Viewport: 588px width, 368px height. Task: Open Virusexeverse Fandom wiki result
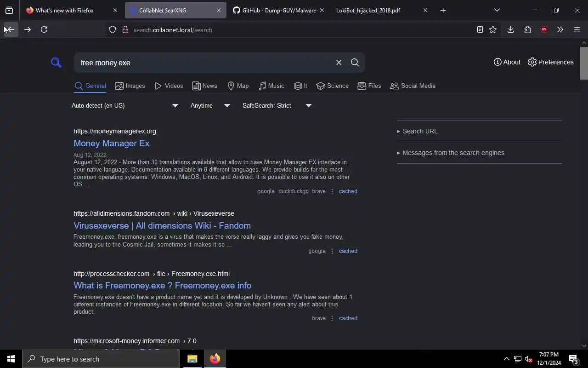tap(162, 225)
